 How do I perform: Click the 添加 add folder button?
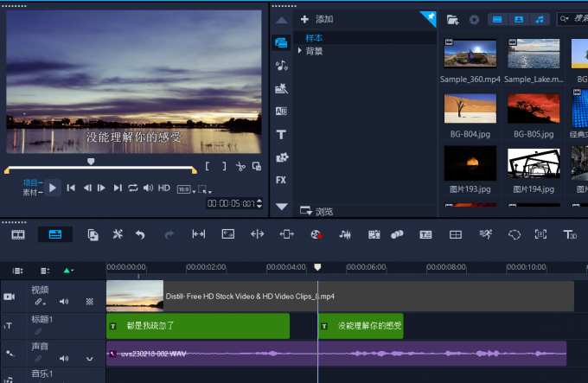coord(316,19)
